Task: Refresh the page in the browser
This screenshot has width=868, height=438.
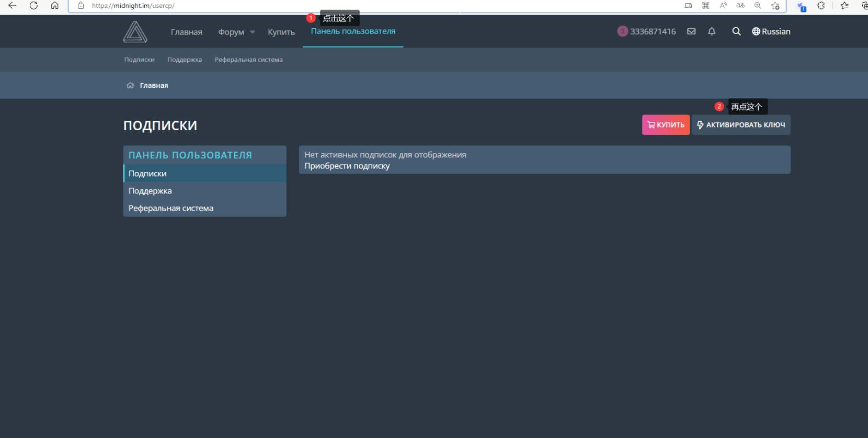Action: [x=33, y=6]
